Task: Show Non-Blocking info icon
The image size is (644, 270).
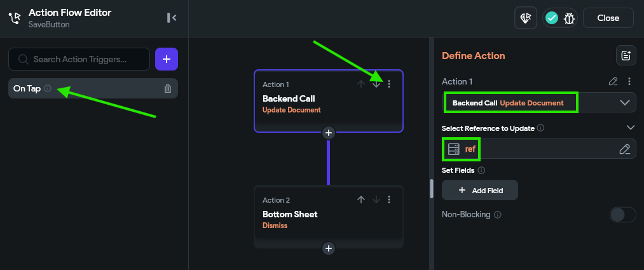Action: pos(498,215)
